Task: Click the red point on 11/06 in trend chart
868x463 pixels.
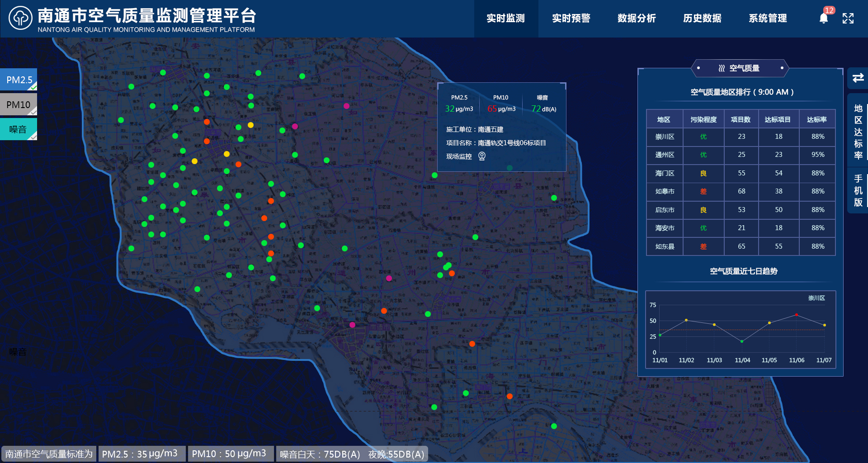Action: [x=797, y=315]
